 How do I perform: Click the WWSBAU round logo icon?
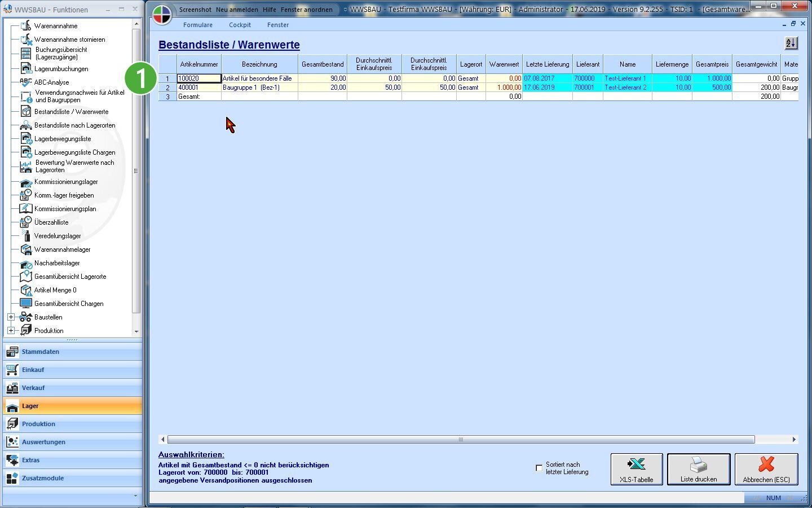click(x=162, y=14)
